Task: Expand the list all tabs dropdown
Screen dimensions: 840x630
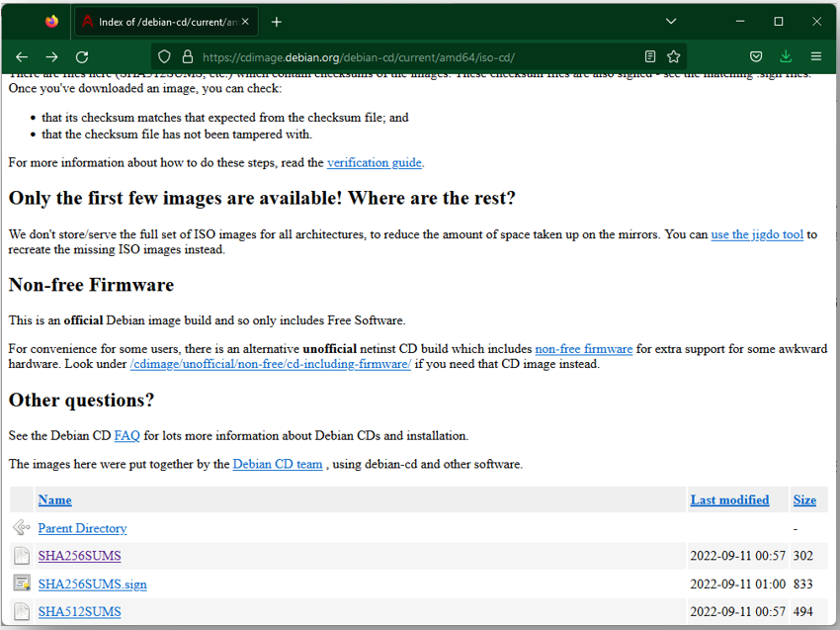Action: point(671,22)
